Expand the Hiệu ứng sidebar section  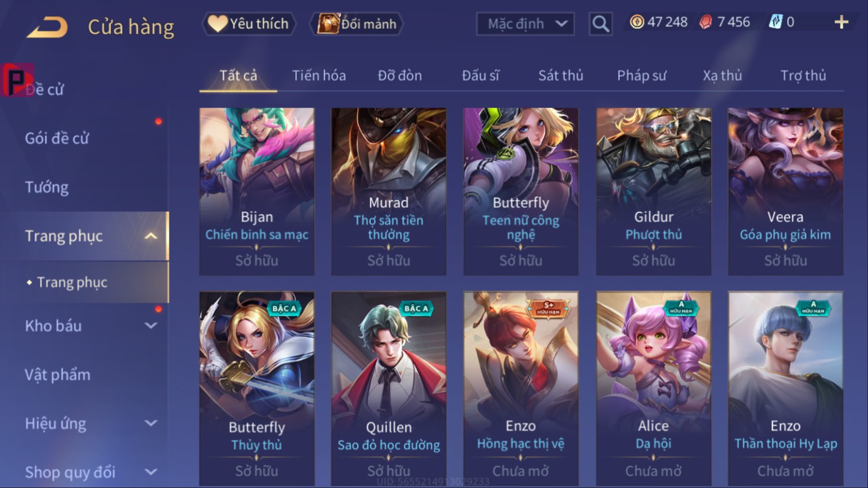151,423
